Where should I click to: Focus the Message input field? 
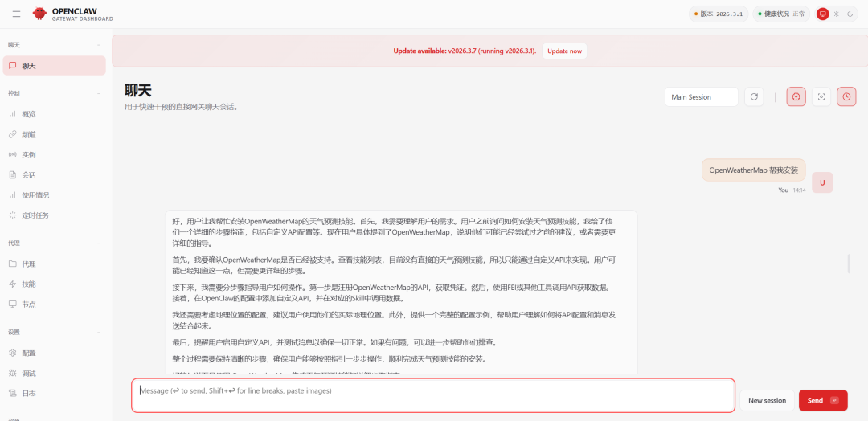tap(433, 395)
